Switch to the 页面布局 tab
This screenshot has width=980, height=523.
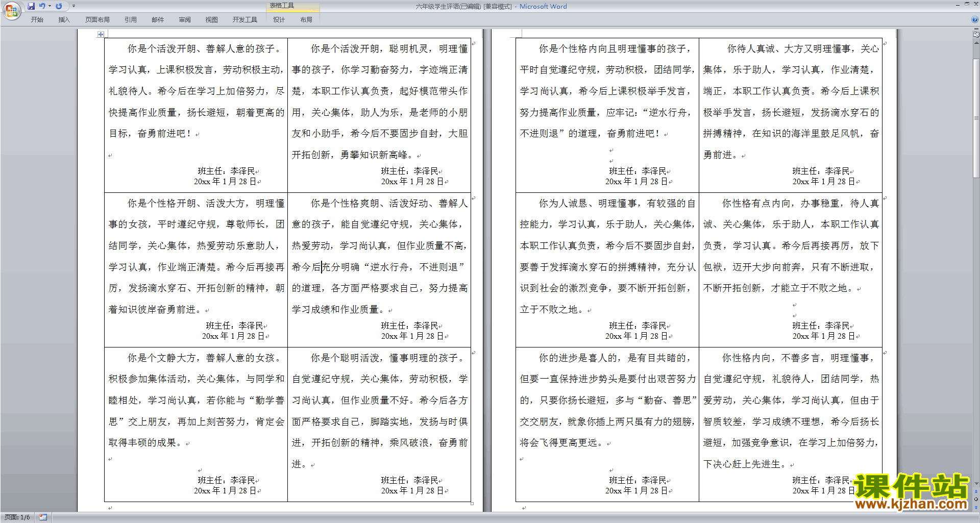click(x=97, y=19)
